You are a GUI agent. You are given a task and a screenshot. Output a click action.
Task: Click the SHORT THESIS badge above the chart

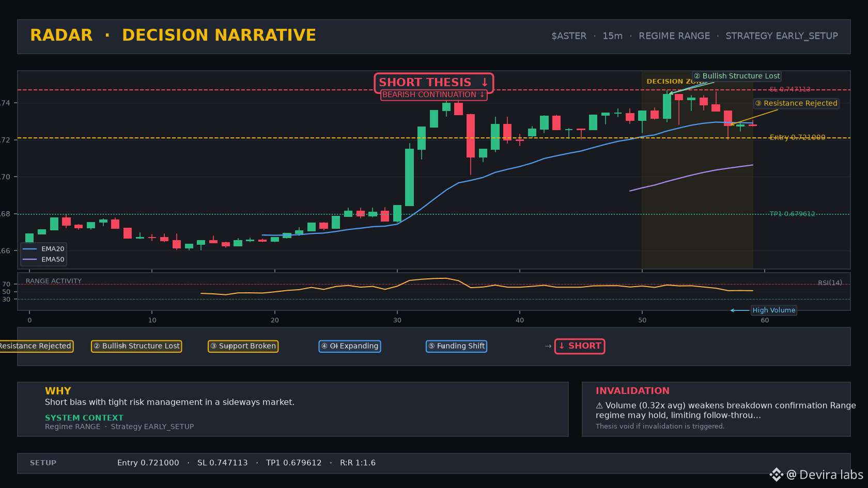[x=434, y=82]
